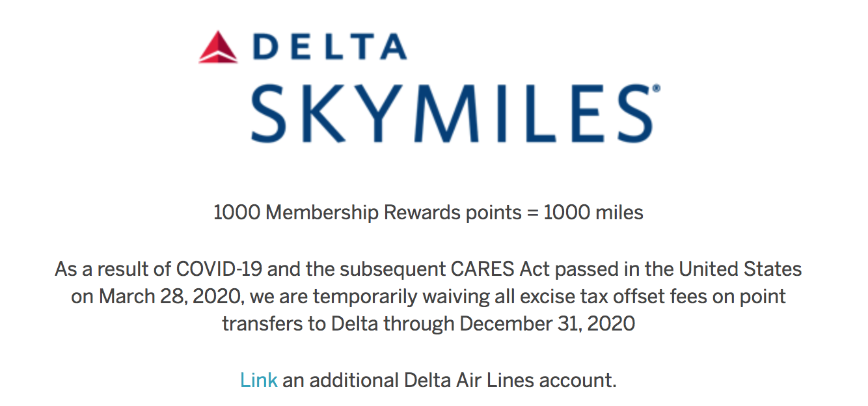Image resolution: width=868 pixels, height=406 pixels.
Task: Click the 'United States' text
Action: point(740,269)
